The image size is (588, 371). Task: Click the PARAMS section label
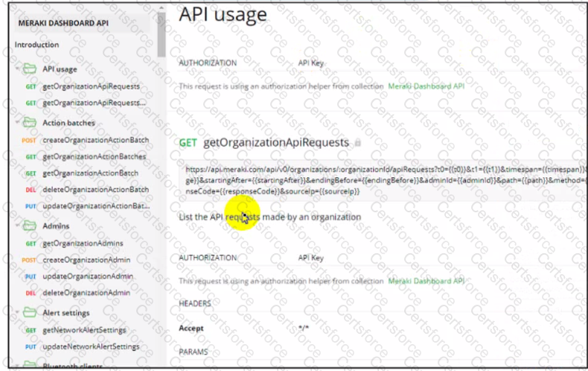pyautogui.click(x=193, y=352)
